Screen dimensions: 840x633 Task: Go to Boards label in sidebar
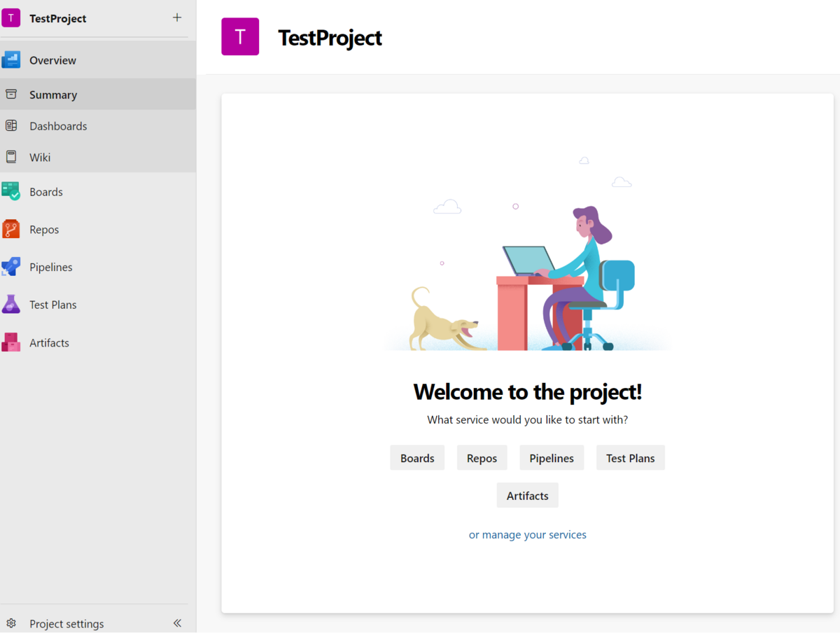click(x=46, y=192)
